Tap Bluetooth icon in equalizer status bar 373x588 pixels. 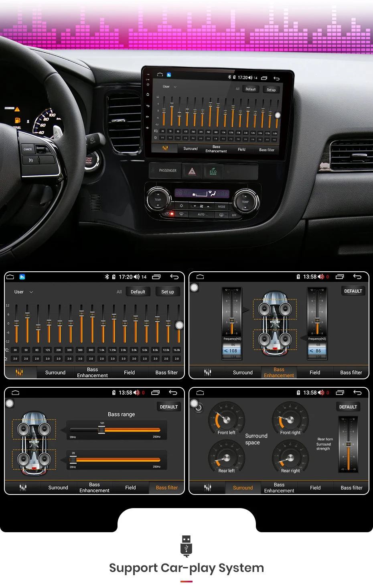tap(107, 277)
